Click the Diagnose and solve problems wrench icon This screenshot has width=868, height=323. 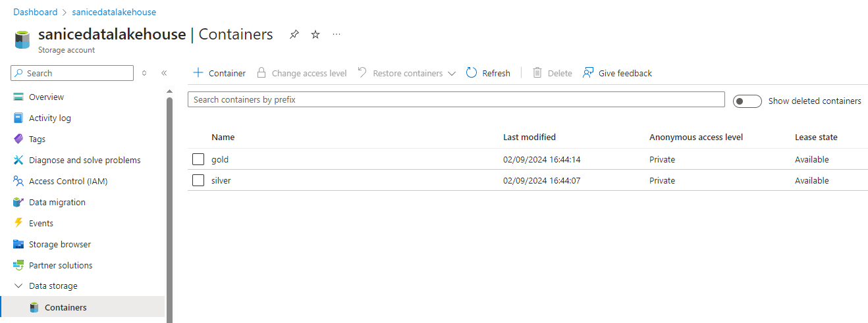point(18,161)
